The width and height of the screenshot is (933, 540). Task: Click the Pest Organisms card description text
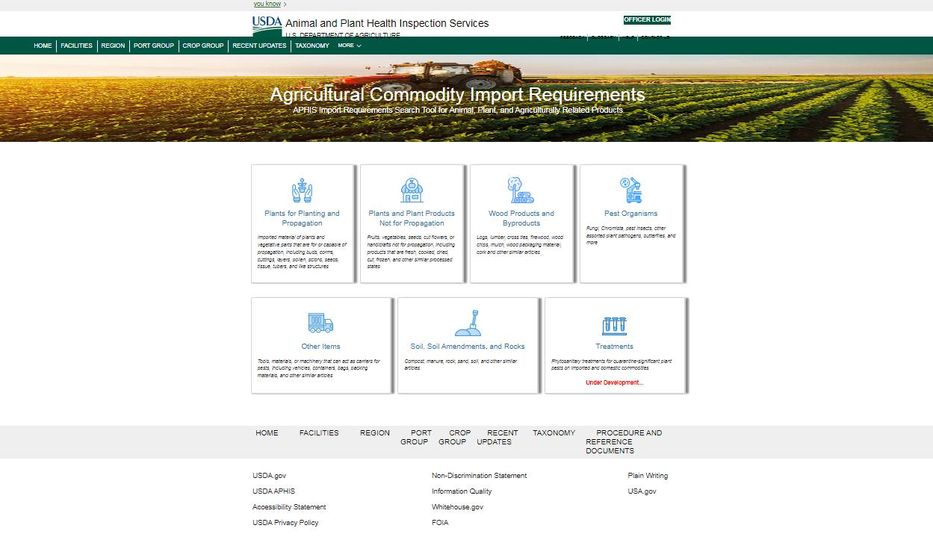631,236
